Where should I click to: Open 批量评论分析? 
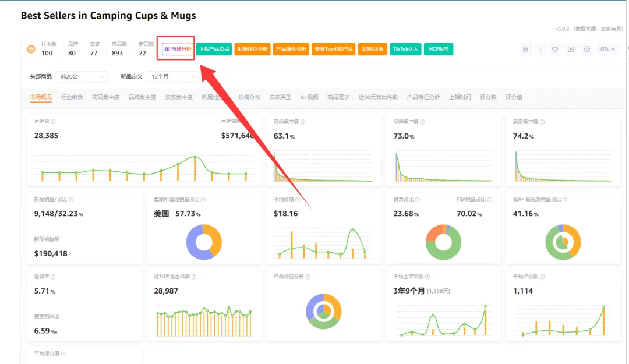point(252,49)
